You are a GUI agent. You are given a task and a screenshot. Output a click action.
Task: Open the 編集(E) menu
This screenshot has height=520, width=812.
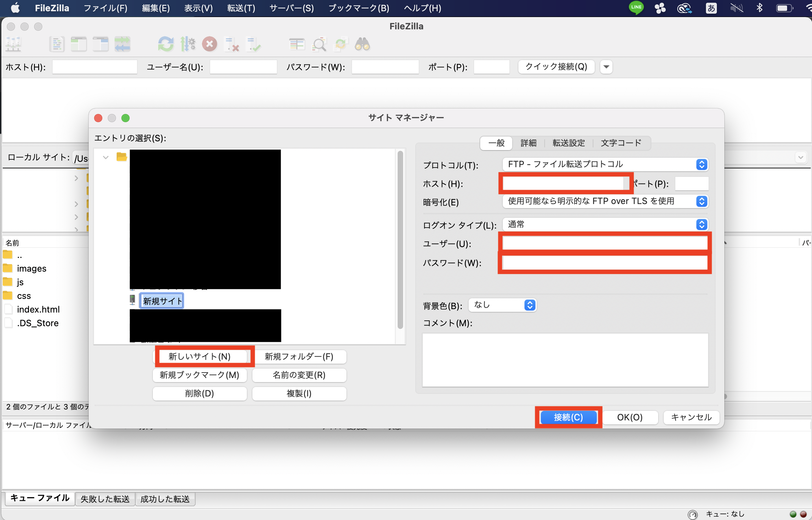pos(156,8)
